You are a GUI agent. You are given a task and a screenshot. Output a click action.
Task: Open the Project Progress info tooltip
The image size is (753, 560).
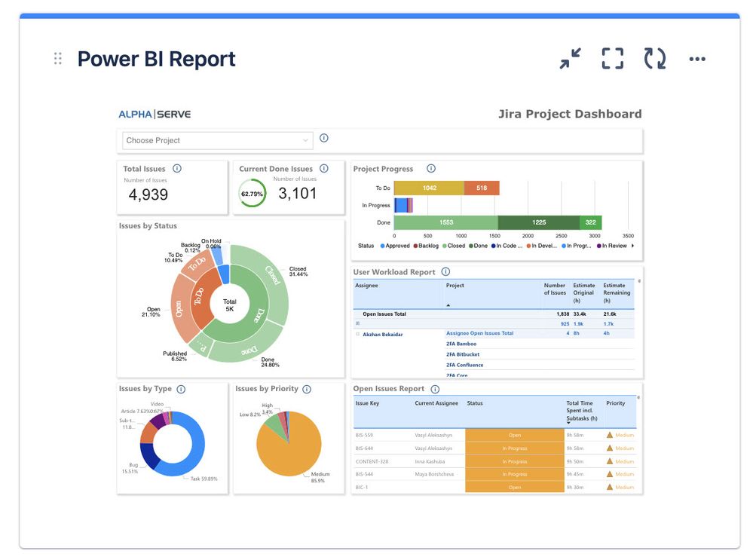(x=430, y=169)
